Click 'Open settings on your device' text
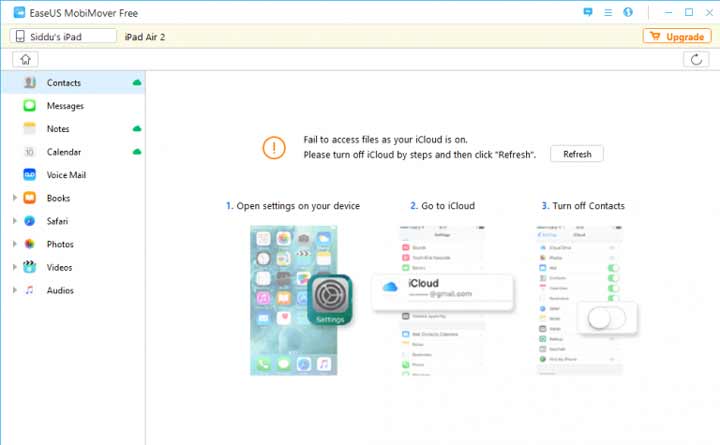This screenshot has width=720, height=445. [298, 206]
